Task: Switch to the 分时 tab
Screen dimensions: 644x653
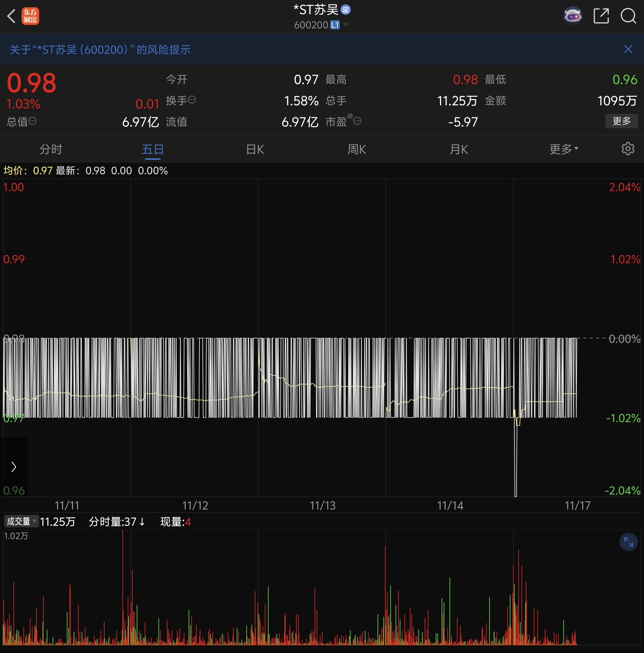Action: coord(51,149)
